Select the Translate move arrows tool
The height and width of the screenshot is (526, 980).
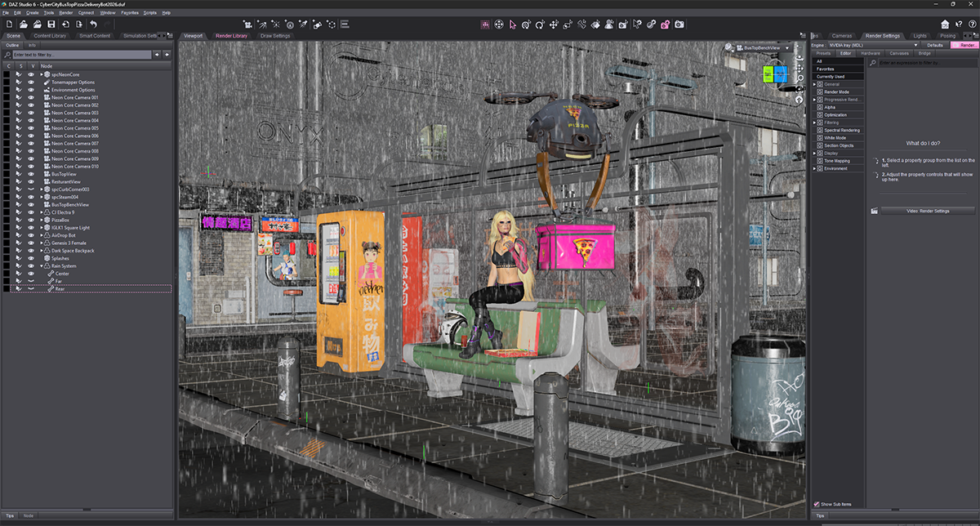tap(553, 25)
